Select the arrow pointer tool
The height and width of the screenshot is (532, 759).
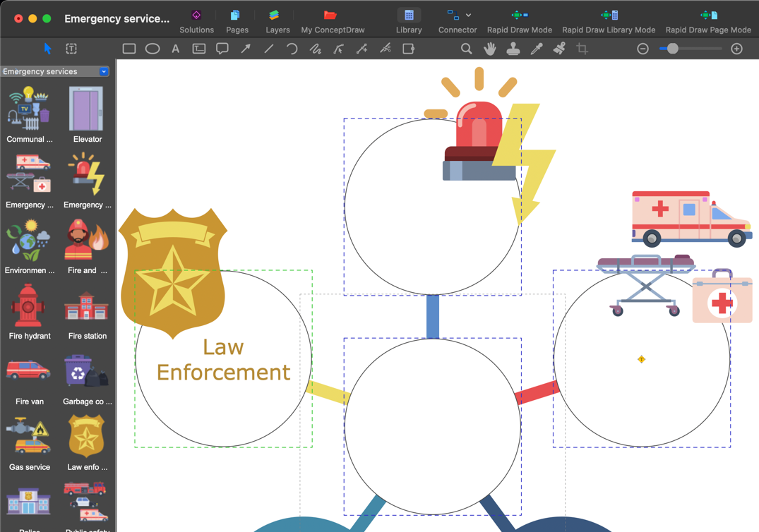click(47, 49)
